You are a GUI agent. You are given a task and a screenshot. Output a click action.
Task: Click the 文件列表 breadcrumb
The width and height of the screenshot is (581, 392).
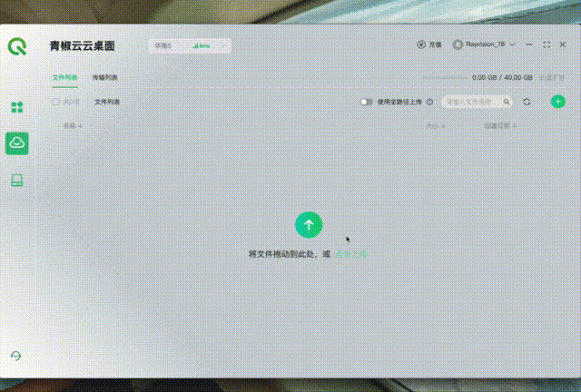(107, 102)
